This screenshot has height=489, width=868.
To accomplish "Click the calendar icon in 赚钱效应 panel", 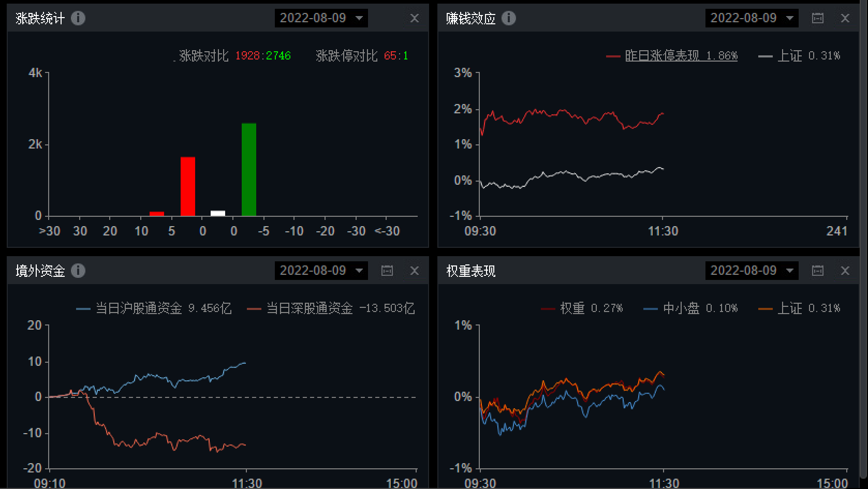I will (818, 18).
